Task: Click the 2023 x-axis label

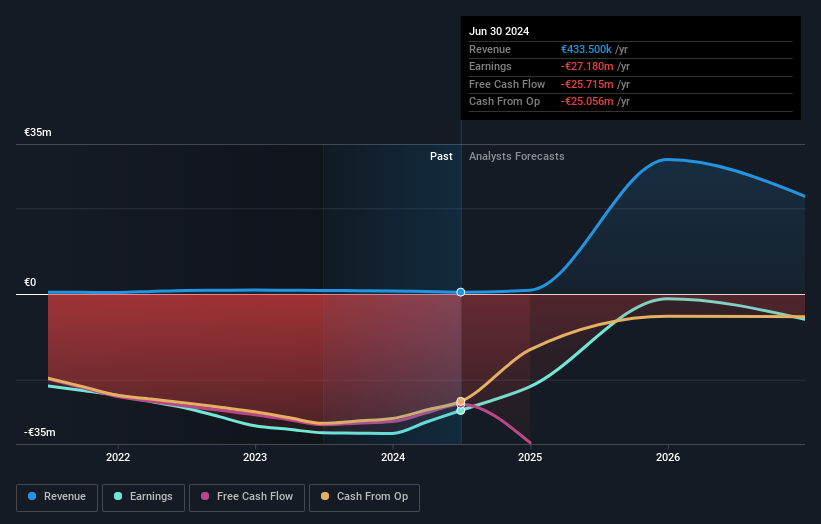Action: point(255,457)
